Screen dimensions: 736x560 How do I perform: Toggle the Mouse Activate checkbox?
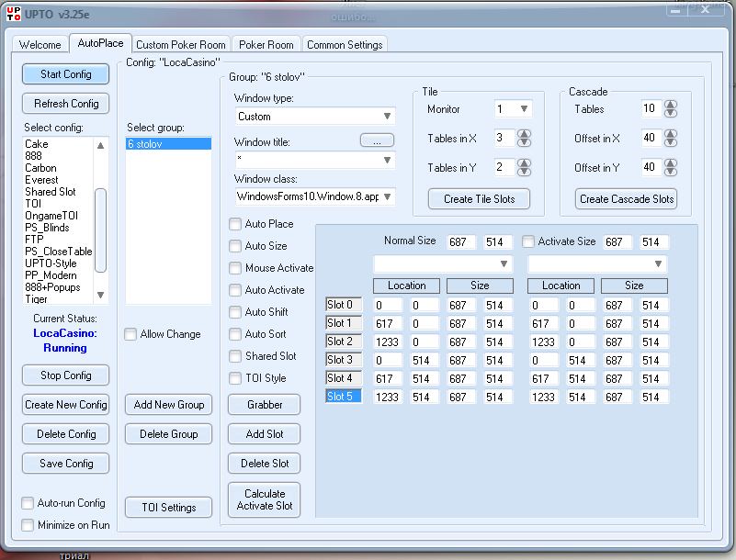pyautogui.click(x=236, y=268)
